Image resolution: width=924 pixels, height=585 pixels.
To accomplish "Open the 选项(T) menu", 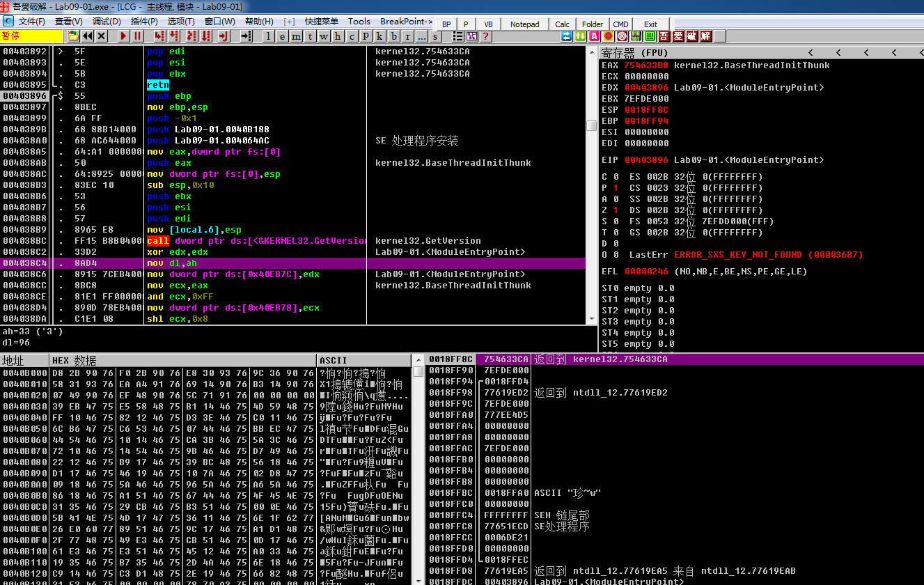I will 181,22.
